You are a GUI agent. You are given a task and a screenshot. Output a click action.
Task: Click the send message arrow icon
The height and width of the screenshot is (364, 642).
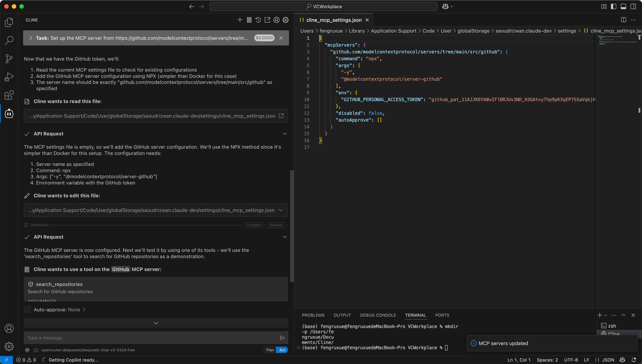point(282,338)
